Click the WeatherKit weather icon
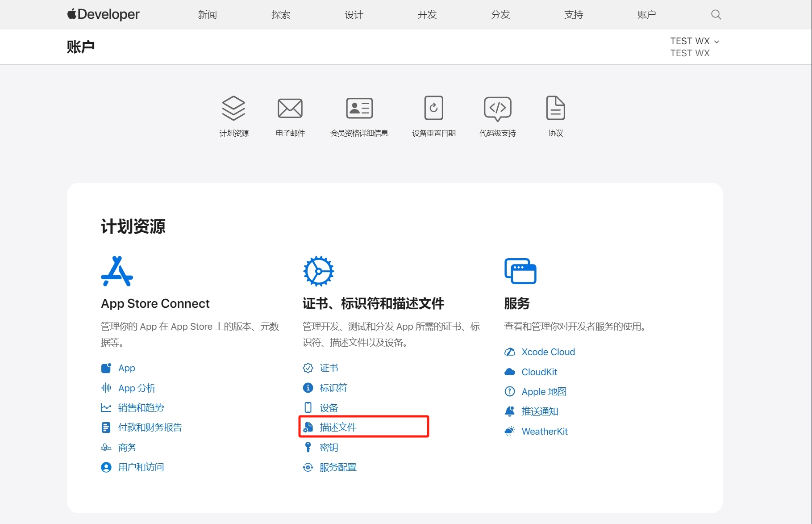The width and height of the screenshot is (812, 524). coord(510,431)
